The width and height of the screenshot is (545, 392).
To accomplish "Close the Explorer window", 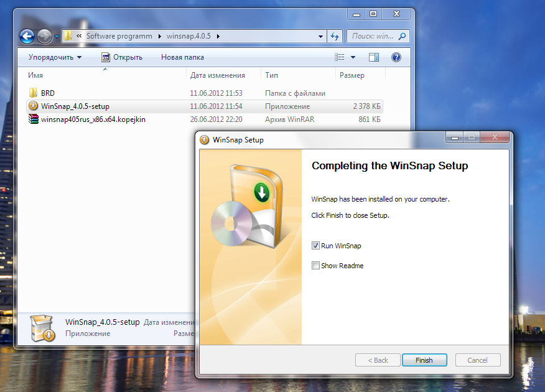I will pos(396,14).
